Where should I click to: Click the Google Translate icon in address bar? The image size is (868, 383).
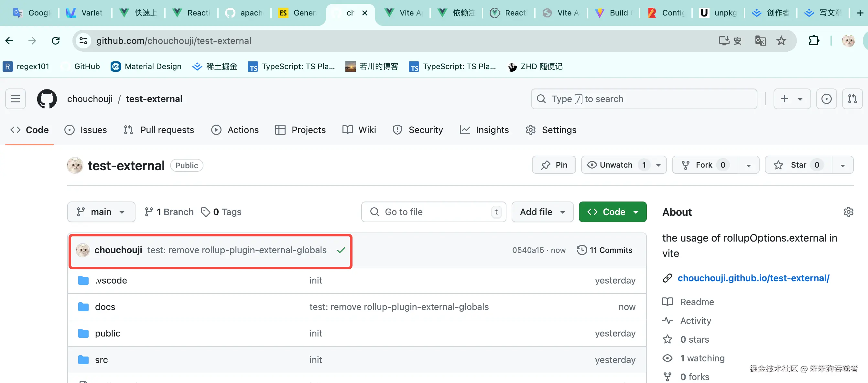click(760, 41)
